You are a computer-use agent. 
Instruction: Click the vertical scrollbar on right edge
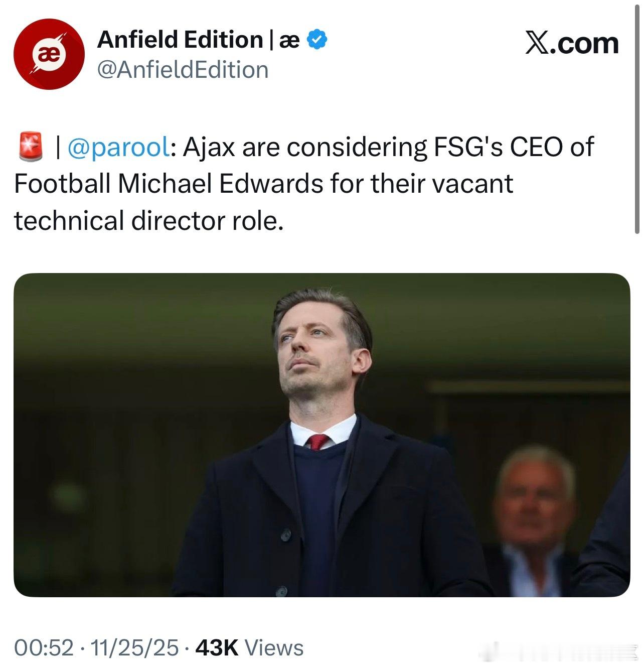pos(637,115)
